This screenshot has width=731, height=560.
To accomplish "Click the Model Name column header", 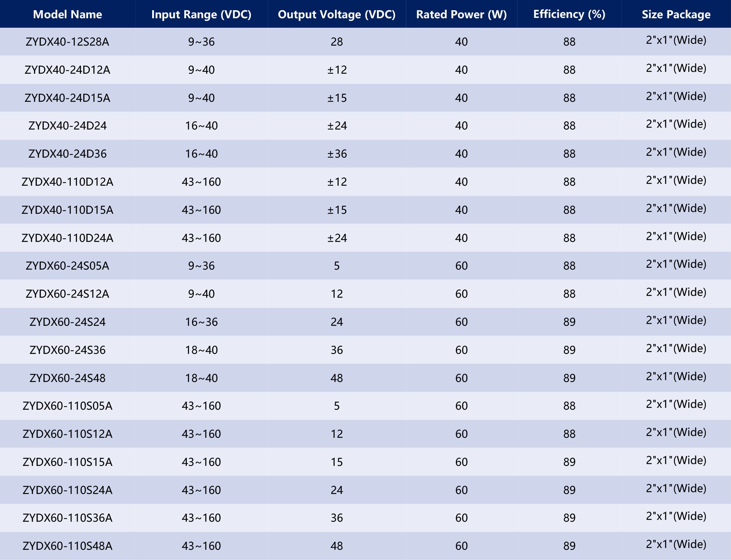I will coord(68,14).
